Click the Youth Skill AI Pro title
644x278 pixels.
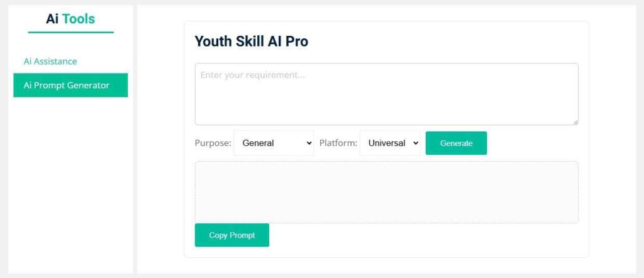(x=252, y=42)
